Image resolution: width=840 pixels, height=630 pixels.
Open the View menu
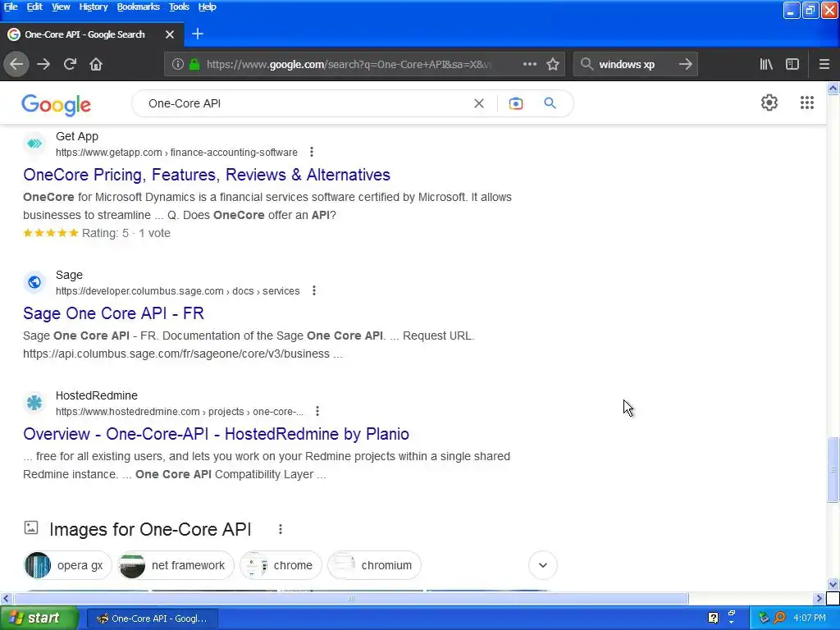(x=61, y=7)
